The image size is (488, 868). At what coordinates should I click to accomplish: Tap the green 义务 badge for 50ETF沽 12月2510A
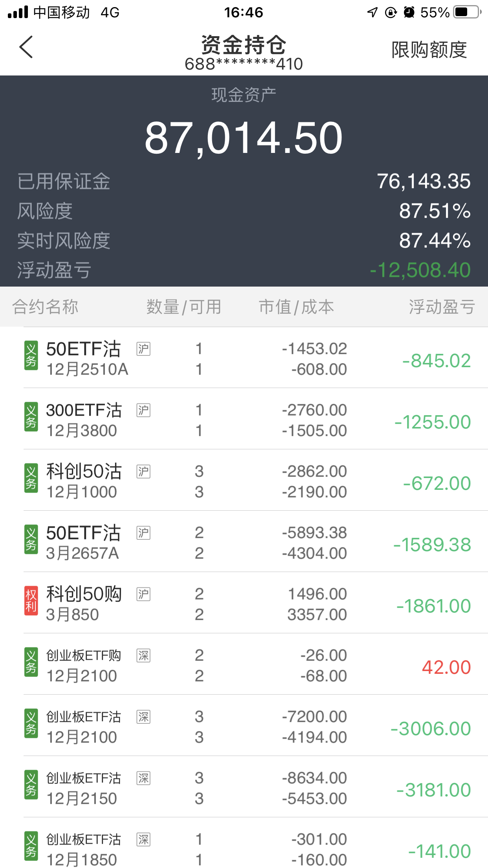[31, 355]
